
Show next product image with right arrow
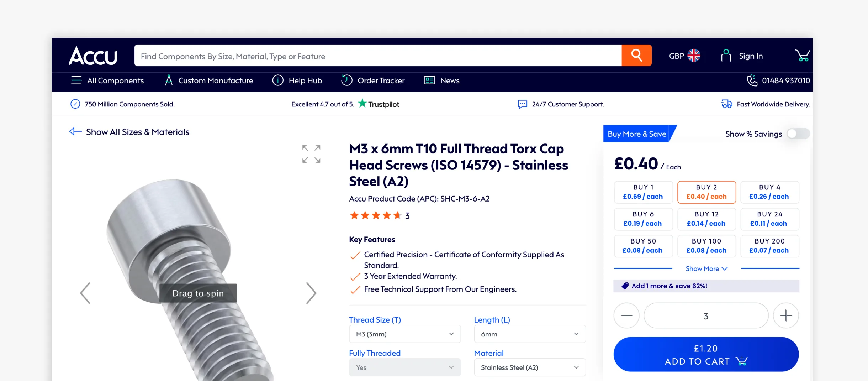click(x=311, y=293)
